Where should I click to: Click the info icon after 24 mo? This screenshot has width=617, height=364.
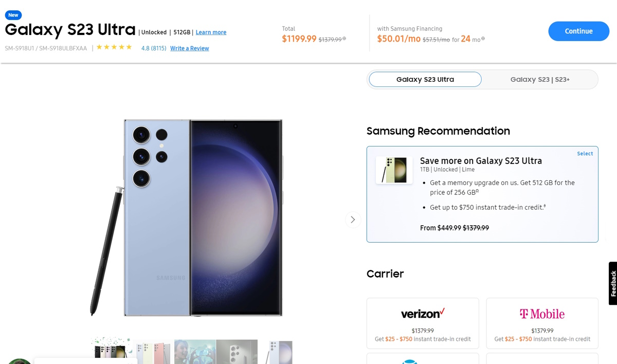coord(483,39)
